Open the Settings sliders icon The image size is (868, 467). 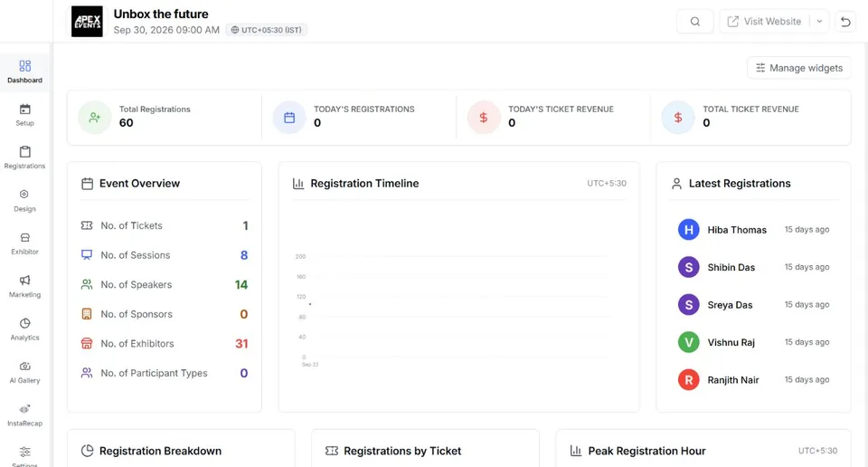[x=25, y=452]
